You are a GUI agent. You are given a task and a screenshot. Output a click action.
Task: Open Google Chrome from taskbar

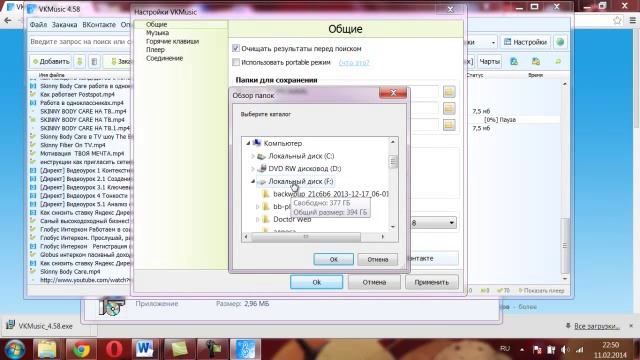(x=81, y=349)
